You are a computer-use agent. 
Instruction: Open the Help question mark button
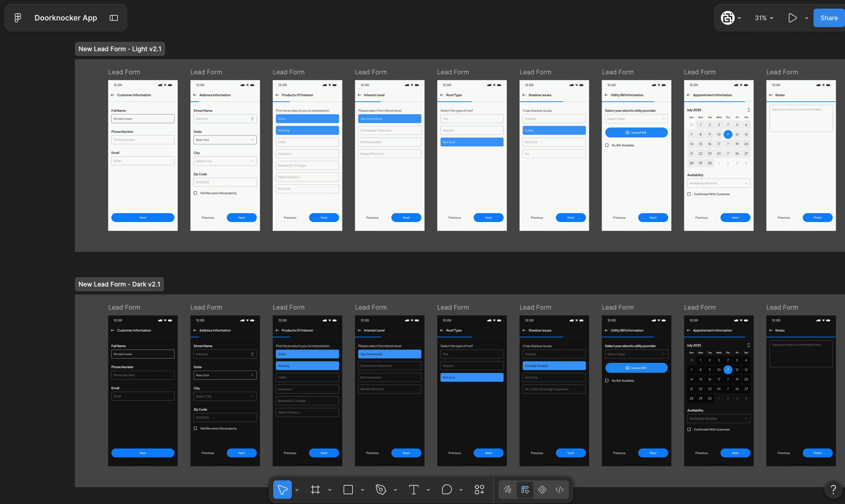[833, 489]
